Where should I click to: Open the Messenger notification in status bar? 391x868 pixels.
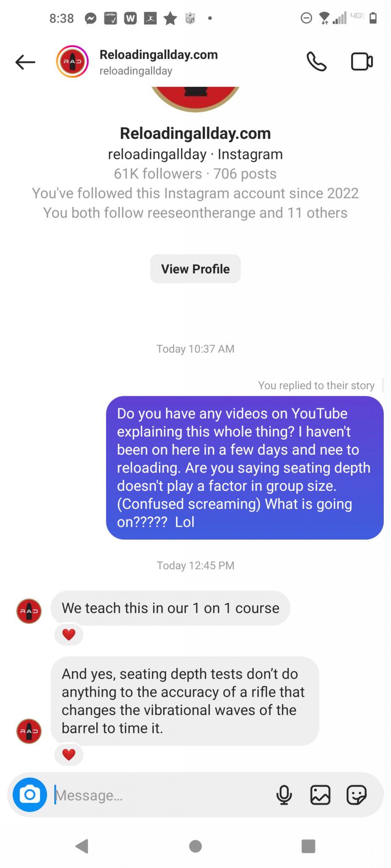pyautogui.click(x=91, y=18)
